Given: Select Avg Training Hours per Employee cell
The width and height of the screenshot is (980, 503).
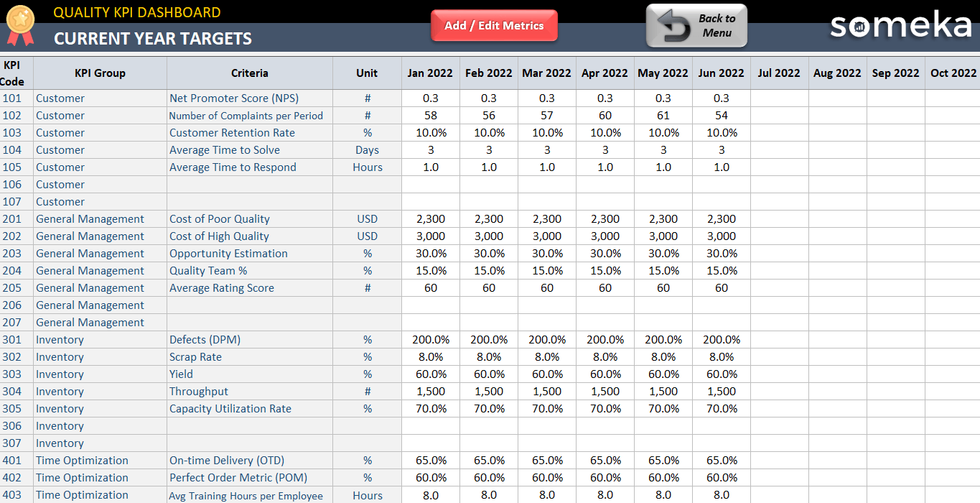Looking at the screenshot, I should [250, 495].
